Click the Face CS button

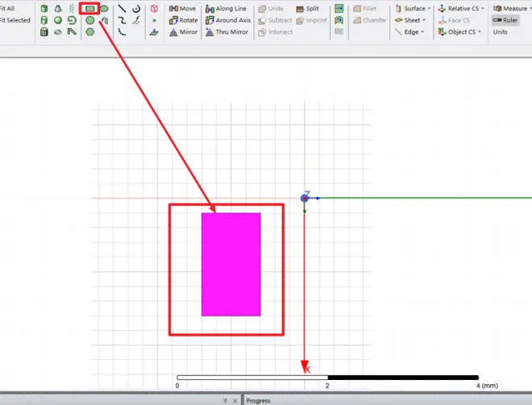[454, 20]
